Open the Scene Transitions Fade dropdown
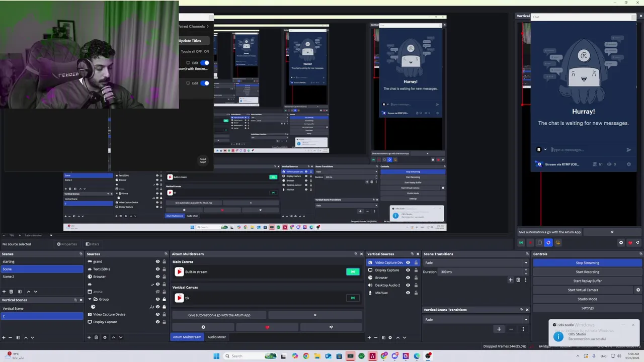This screenshot has height=362, width=644. pos(476,263)
